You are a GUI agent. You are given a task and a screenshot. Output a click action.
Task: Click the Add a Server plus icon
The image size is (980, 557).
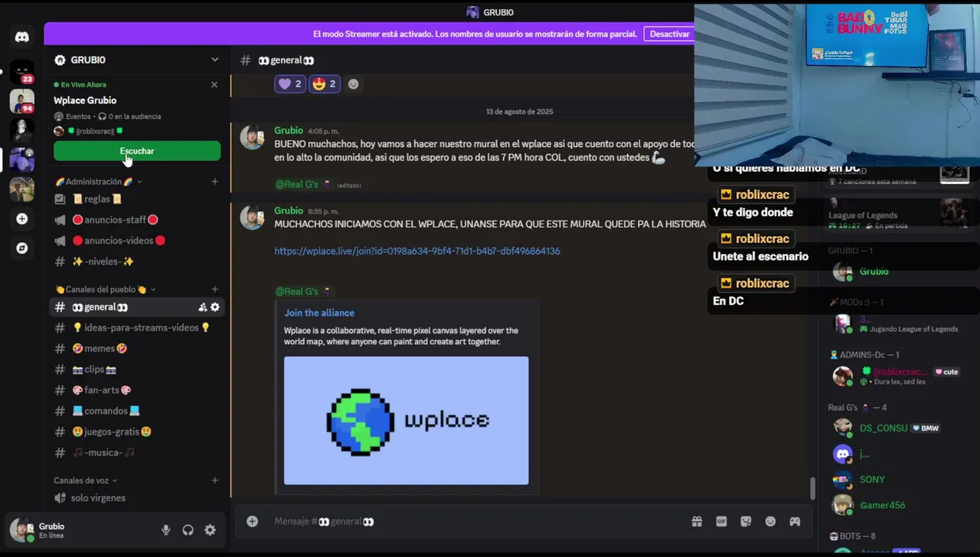point(22,219)
